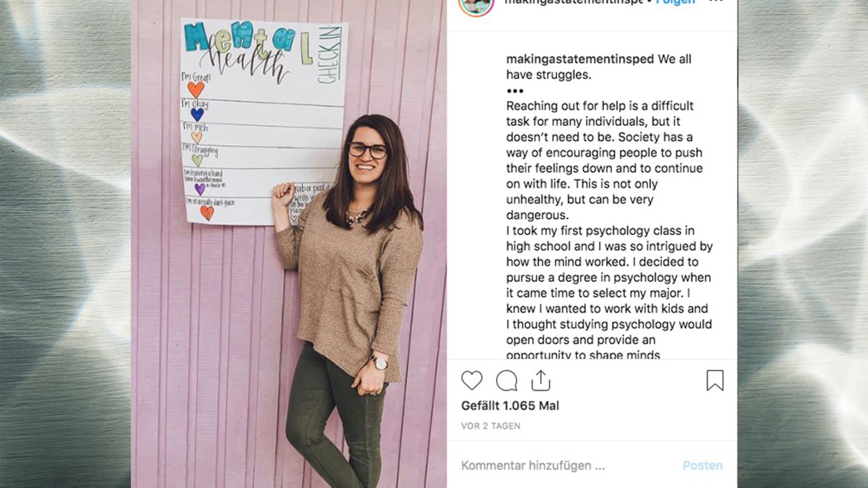Screen dimensions: 868x488
Task: Click the caption paragraph about psychology class
Action: [x=609, y=293]
